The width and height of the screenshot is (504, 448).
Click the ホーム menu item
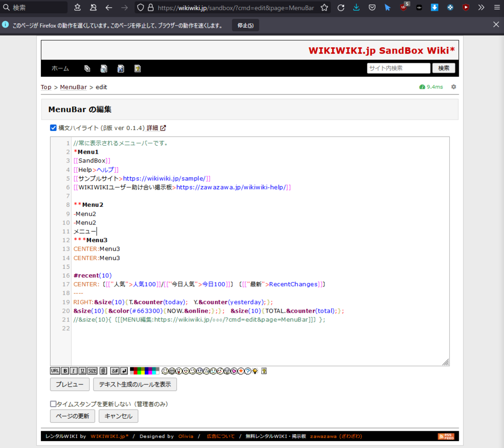click(x=60, y=68)
